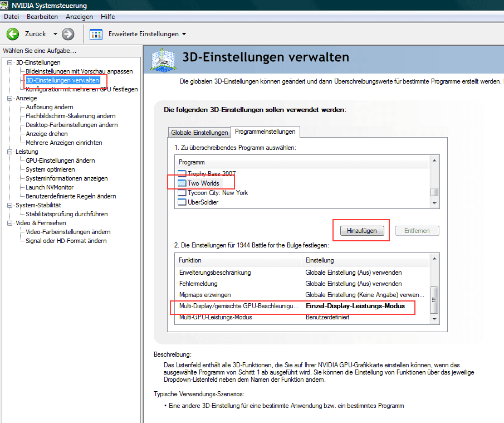Click Launch NVMonitor
This screenshot has width=504, height=423.
[x=50, y=187]
